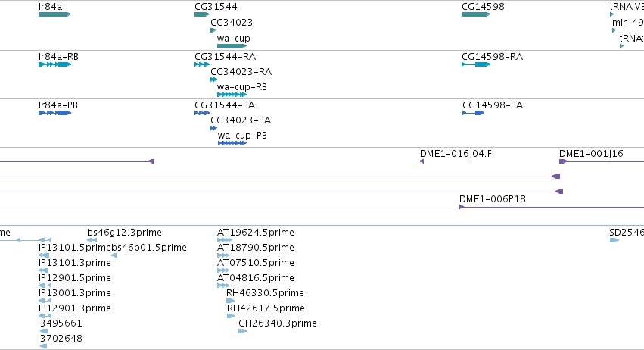644x350 pixels.
Task: Click the 3702648 feature label
Action: tap(61, 338)
